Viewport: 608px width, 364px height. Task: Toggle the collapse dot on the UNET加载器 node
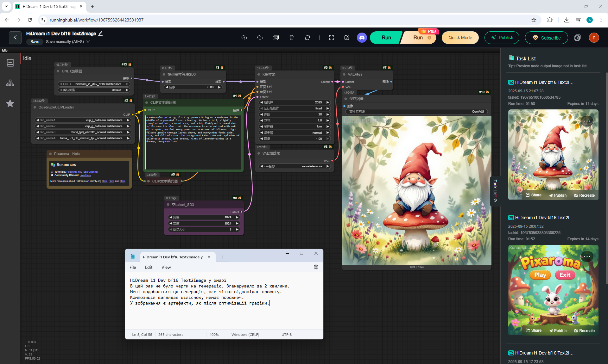pos(58,71)
